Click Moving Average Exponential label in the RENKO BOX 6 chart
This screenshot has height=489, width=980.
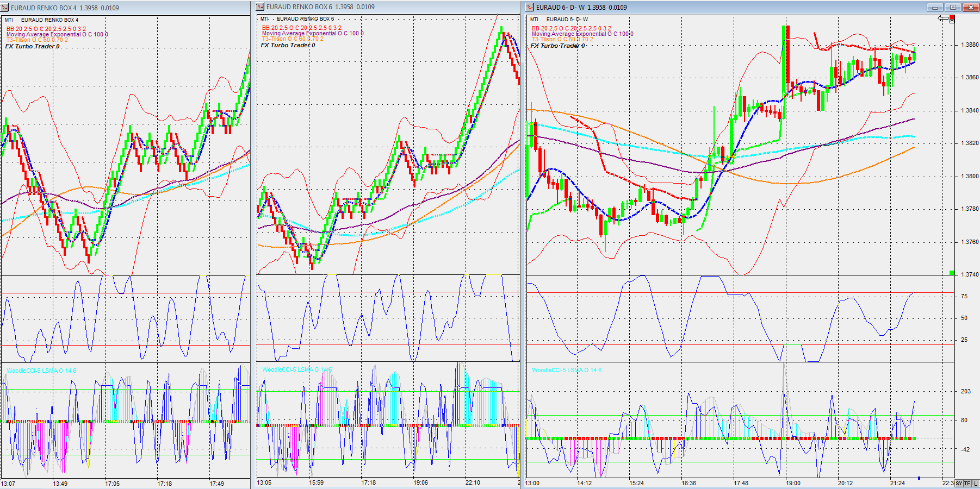click(x=313, y=33)
